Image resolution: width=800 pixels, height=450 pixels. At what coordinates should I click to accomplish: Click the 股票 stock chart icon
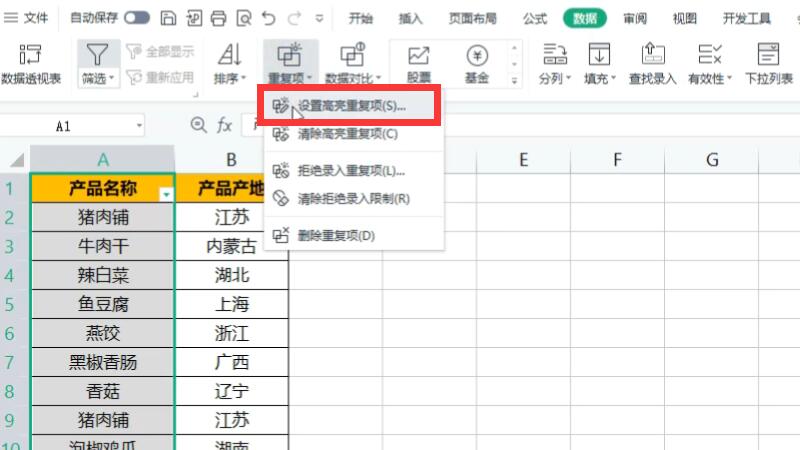[x=419, y=55]
